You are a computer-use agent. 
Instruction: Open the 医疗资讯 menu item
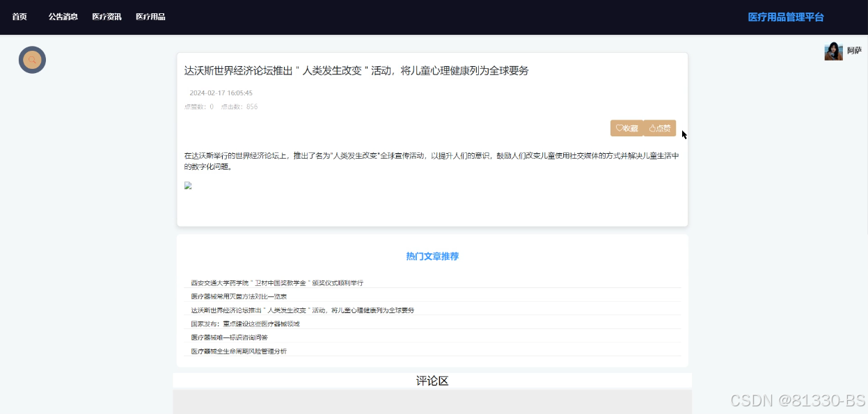click(x=107, y=17)
